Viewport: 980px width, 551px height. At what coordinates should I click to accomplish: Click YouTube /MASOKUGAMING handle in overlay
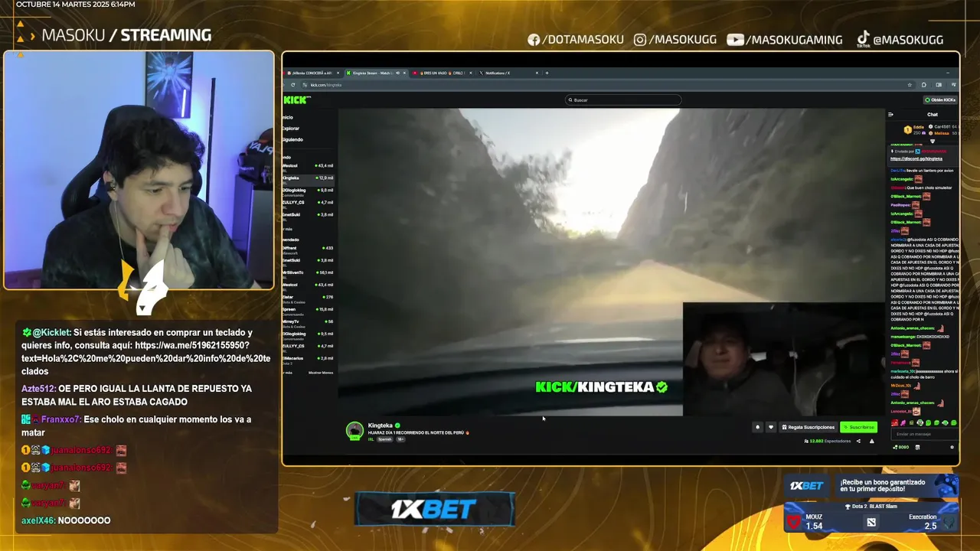pyautogui.click(x=785, y=40)
